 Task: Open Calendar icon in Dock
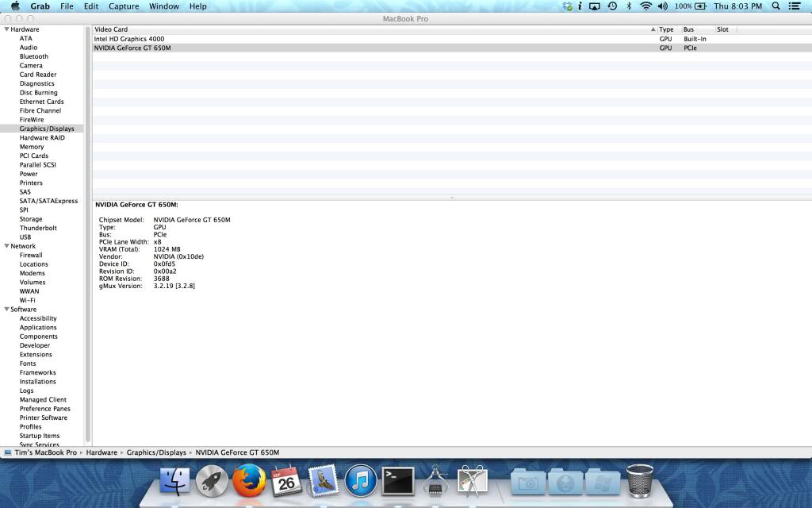(286, 480)
